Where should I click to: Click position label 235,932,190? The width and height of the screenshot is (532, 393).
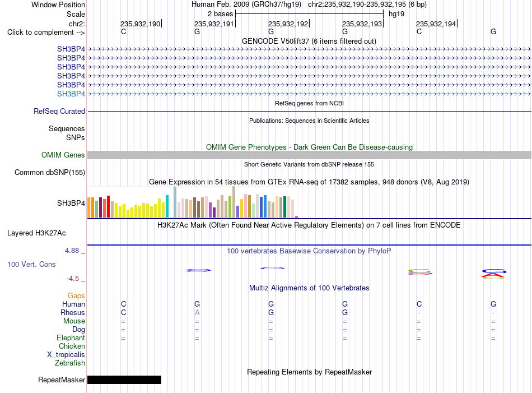coord(140,24)
